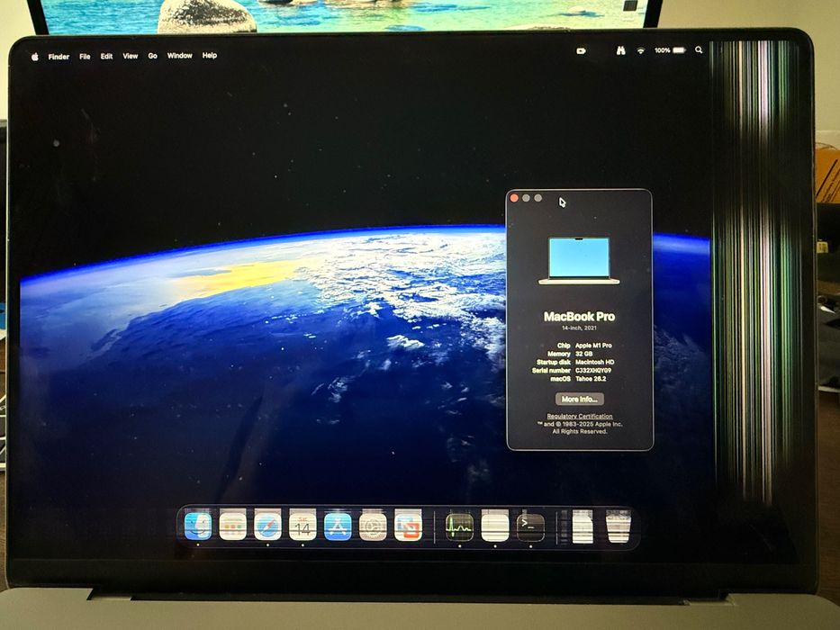Click the "Macintosh HD" startup disk value
This screenshot has width=840, height=630.
(594, 362)
